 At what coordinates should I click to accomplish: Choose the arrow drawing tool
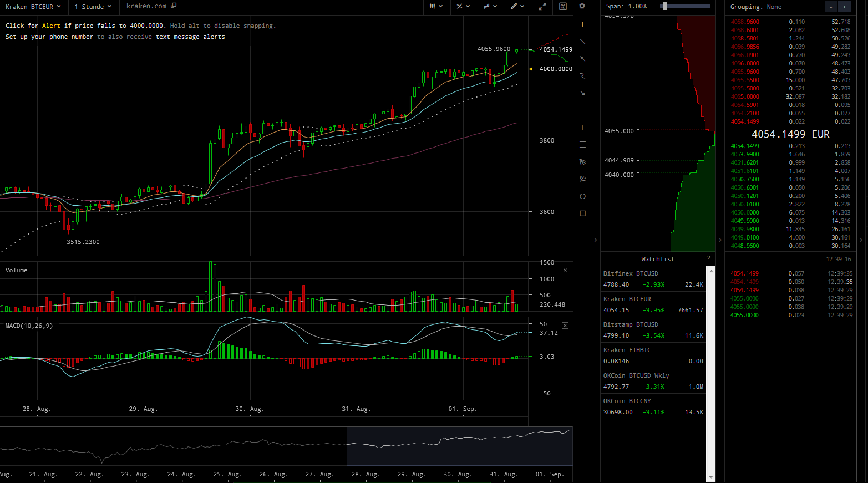pyautogui.click(x=582, y=93)
